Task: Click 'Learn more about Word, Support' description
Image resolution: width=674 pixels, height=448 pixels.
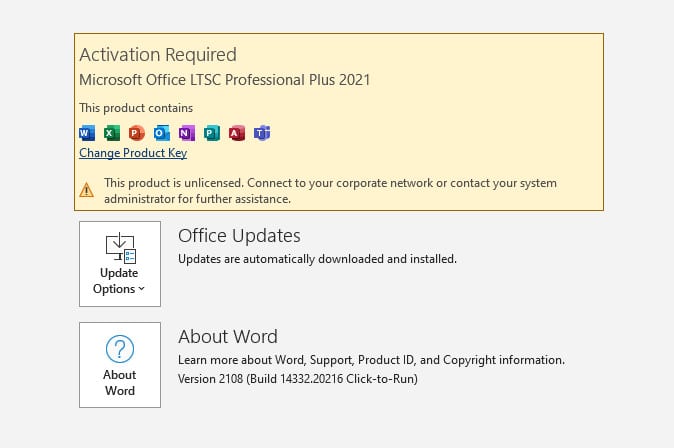Action: click(371, 360)
